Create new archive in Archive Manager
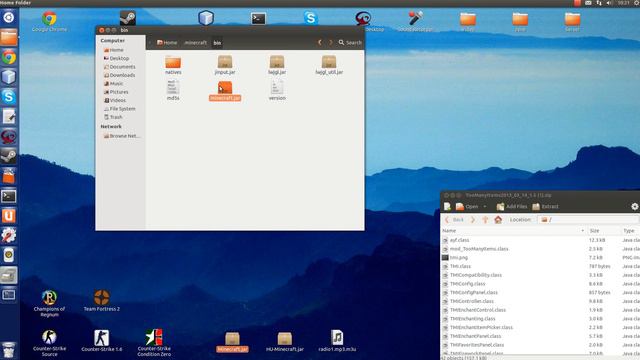This screenshot has height=360, width=640. [x=447, y=207]
